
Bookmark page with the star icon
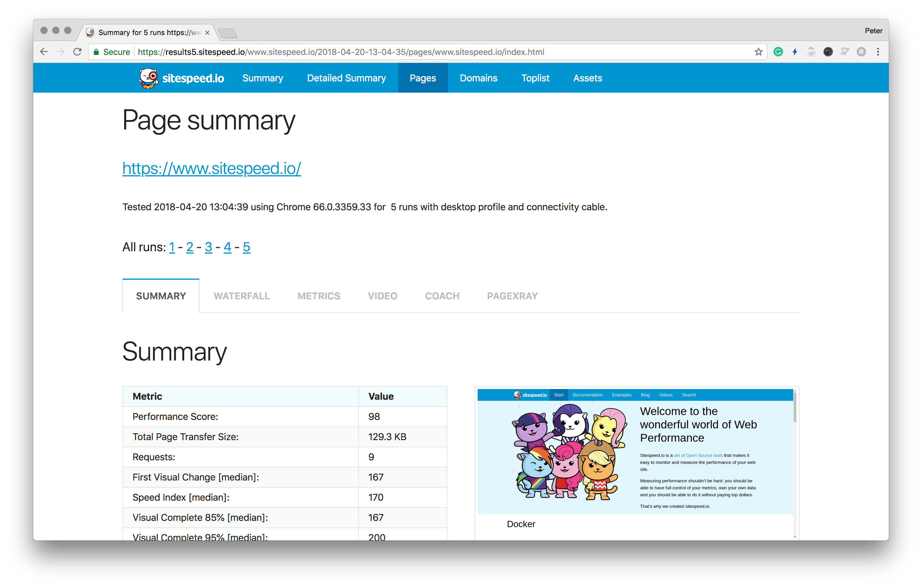(x=758, y=52)
